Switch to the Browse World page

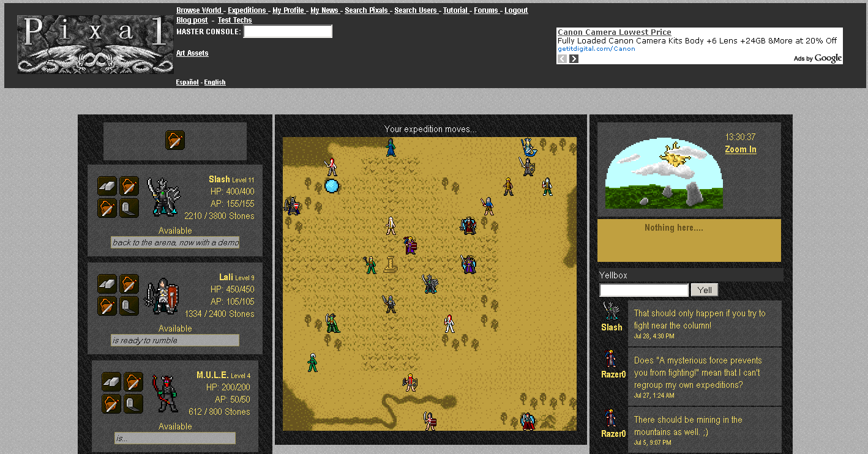coord(200,10)
